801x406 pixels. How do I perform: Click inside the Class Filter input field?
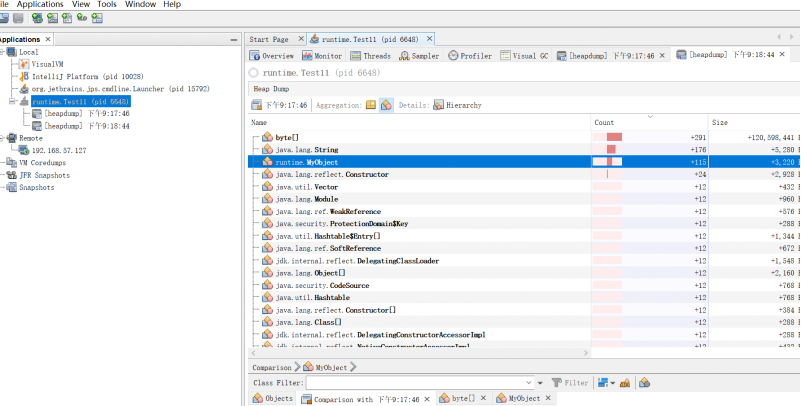pyautogui.click(x=415, y=383)
